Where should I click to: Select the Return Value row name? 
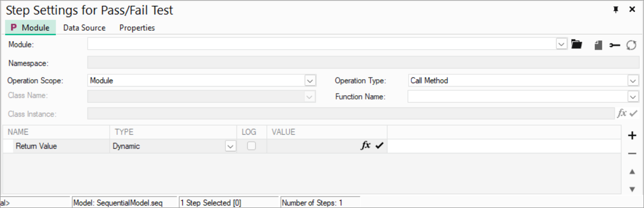coord(36,146)
